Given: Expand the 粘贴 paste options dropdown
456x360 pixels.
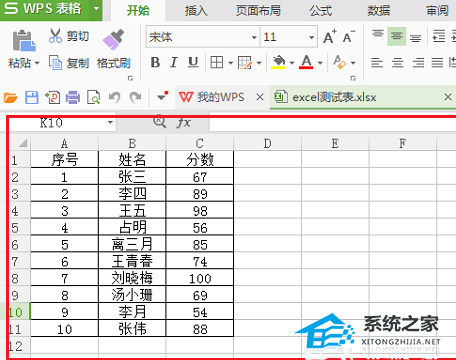Looking at the screenshot, I should pos(37,63).
